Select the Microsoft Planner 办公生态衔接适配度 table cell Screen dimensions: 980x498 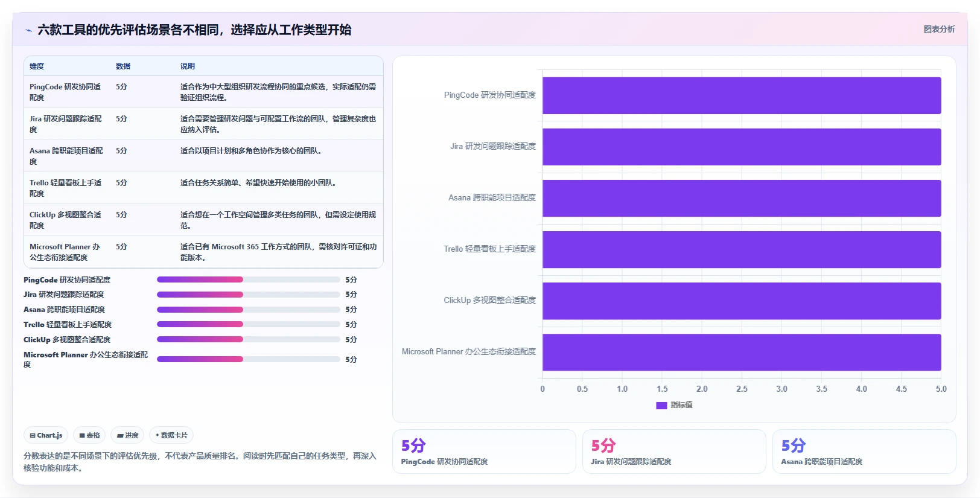[x=66, y=252]
